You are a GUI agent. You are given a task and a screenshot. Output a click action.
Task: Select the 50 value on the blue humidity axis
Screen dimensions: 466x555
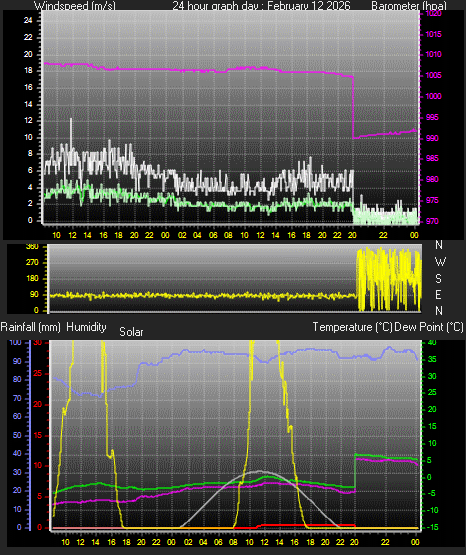click(17, 435)
